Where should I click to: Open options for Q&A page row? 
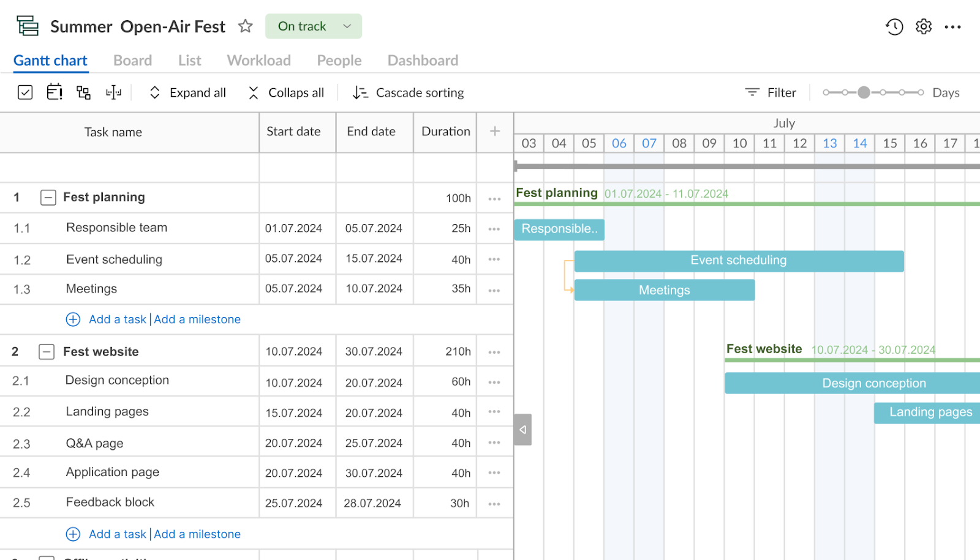click(494, 442)
